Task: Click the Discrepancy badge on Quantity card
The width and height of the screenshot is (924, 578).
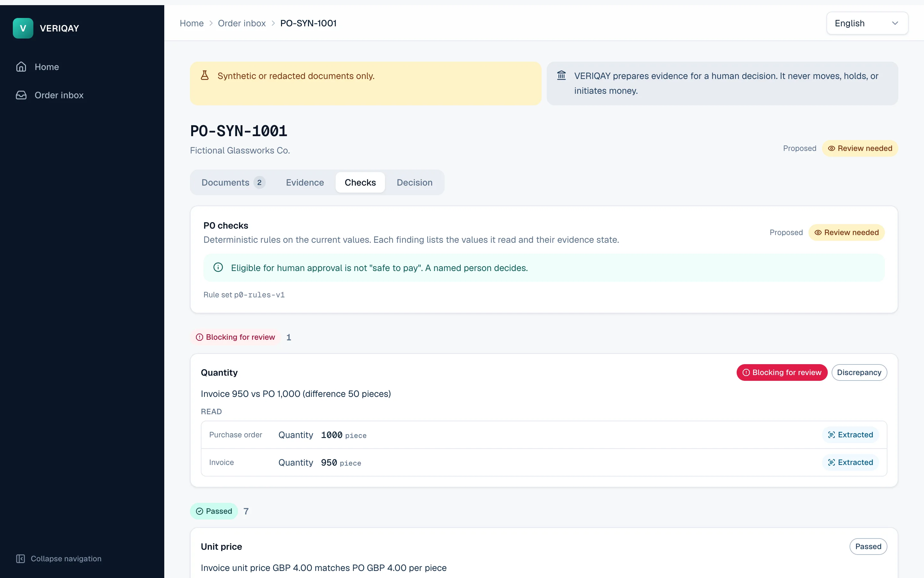Action: pos(859,372)
